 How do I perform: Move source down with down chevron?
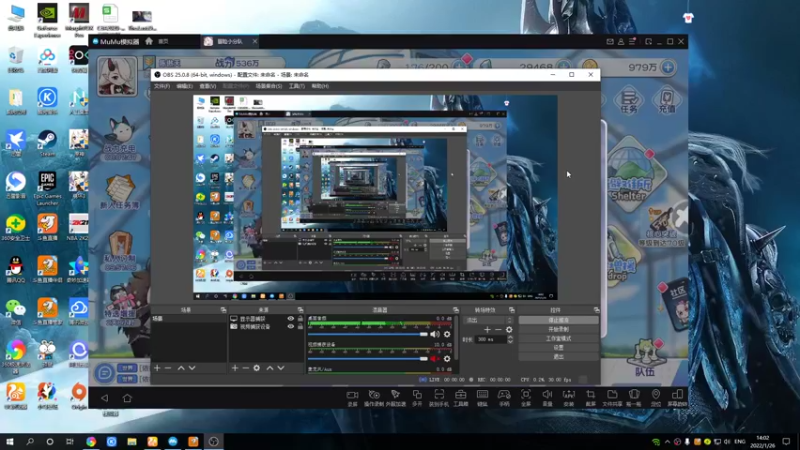281,368
